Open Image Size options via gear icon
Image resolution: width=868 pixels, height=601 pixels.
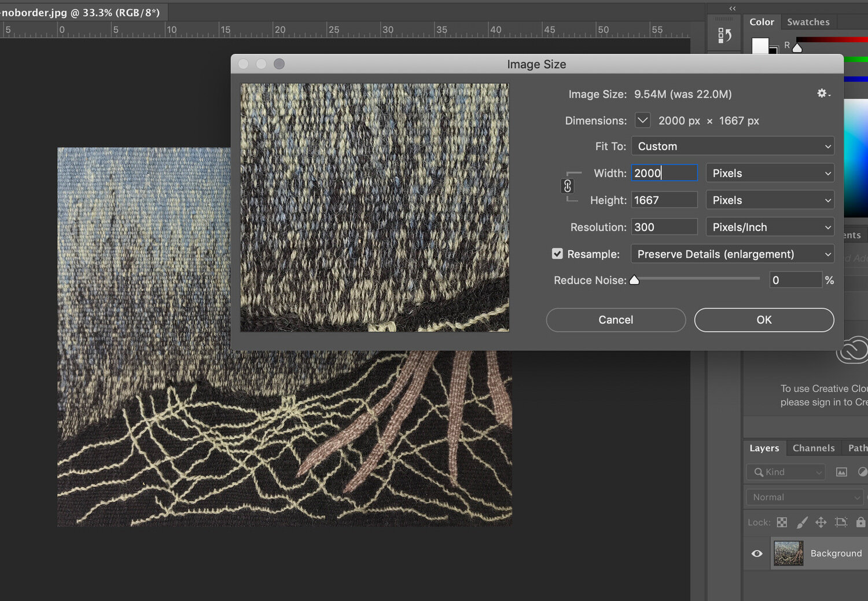tap(822, 93)
